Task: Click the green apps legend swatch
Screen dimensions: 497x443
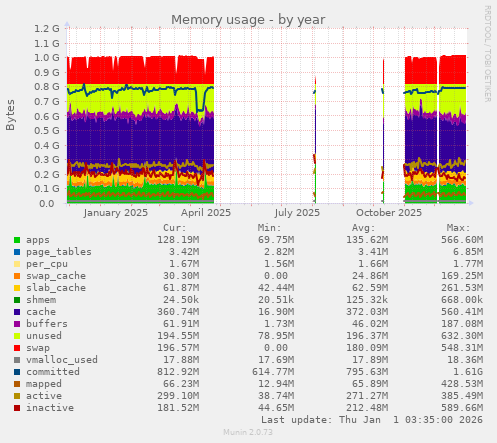Action: pyautogui.click(x=17, y=240)
